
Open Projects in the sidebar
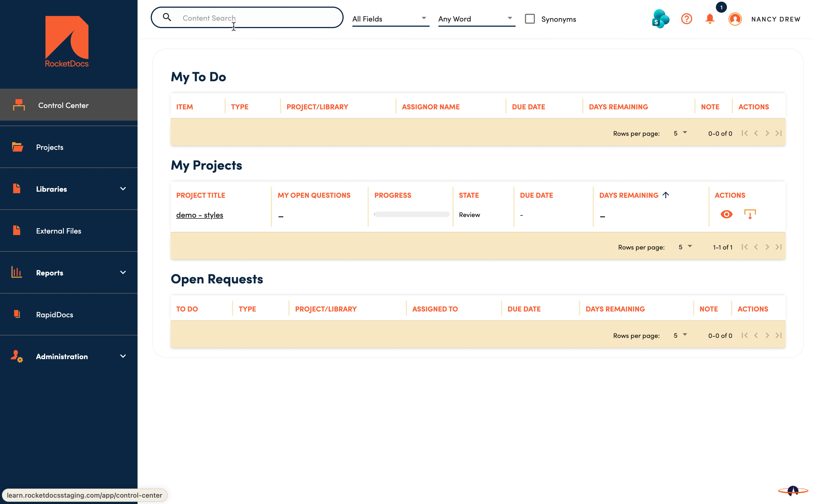[x=50, y=147]
